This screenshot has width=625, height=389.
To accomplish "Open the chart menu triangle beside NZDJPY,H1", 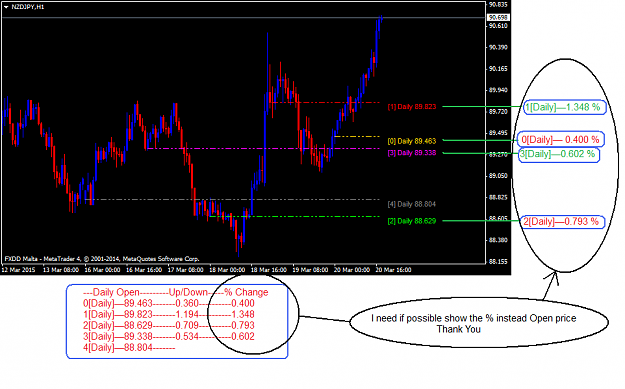I will 6,7.
